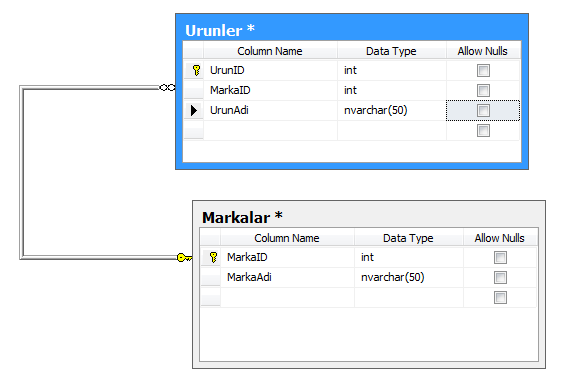Click Column Name header in Markalar table
Screen dimensions: 574x387
(287, 238)
